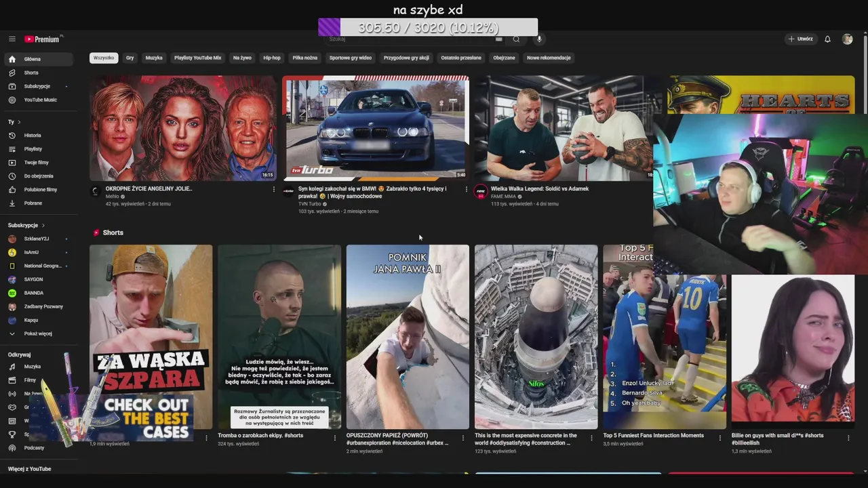Open SzklanaY2J channel subscription
The image size is (868, 488).
(x=39, y=239)
